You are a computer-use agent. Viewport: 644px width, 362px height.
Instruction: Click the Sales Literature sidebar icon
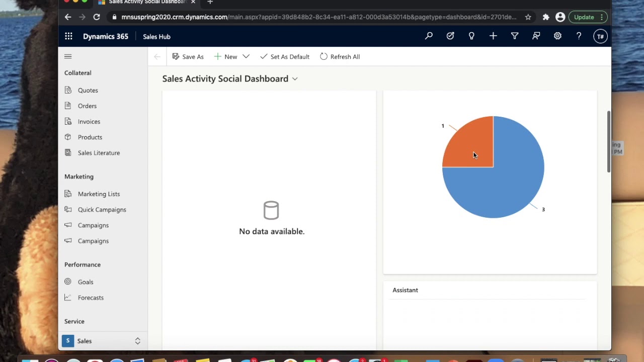(x=68, y=153)
